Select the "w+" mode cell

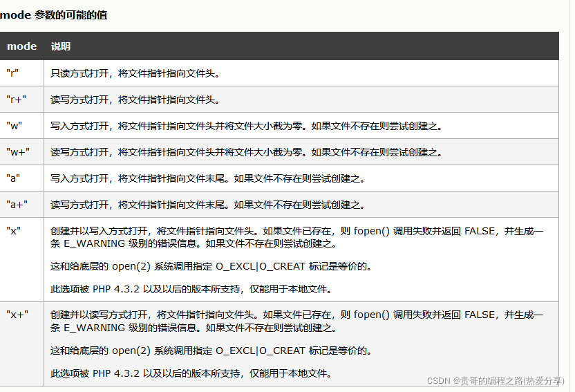coord(22,152)
